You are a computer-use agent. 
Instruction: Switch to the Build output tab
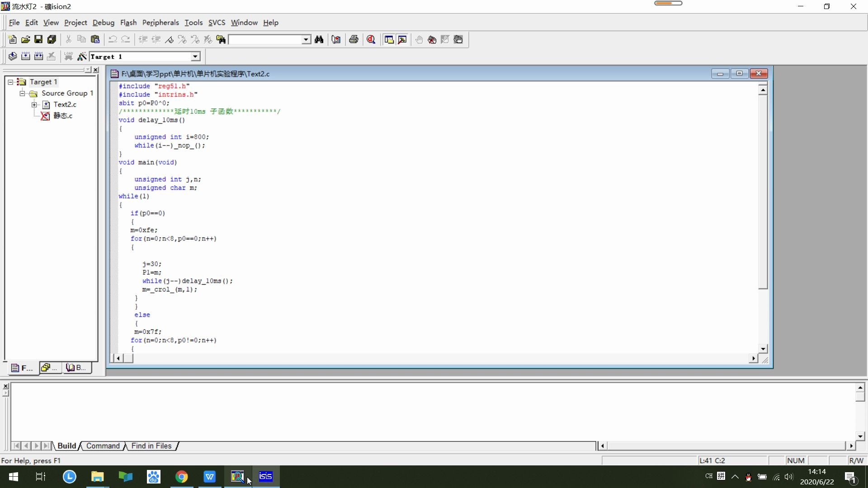click(67, 446)
